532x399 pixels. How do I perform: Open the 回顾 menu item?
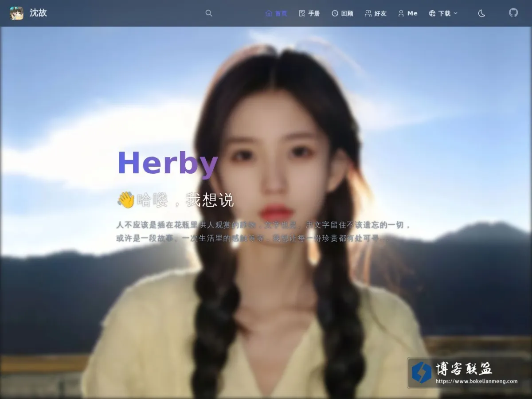point(342,13)
